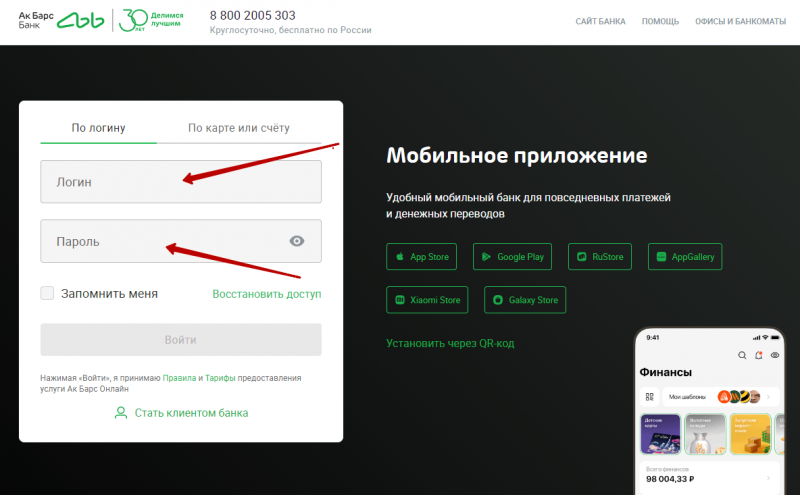The width and height of the screenshot is (800, 495).
Task: Open the AppGallery download button
Action: 685,257
